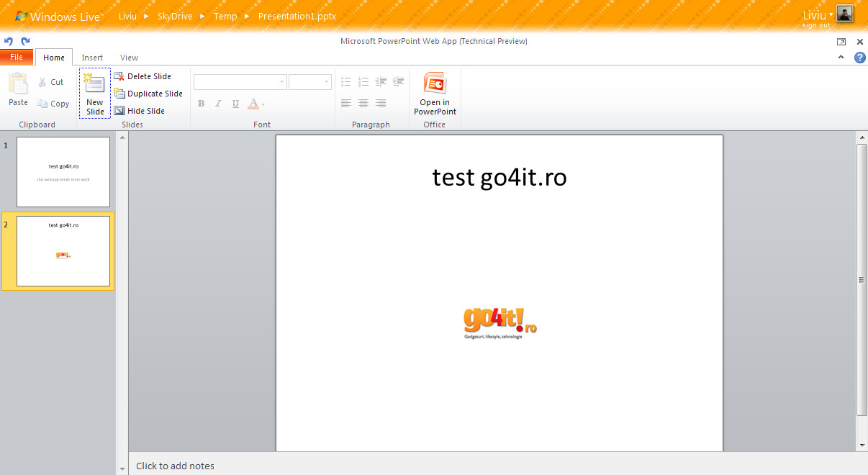Click the slide area vertical scrollbar
868x475 pixels.
click(x=862, y=279)
